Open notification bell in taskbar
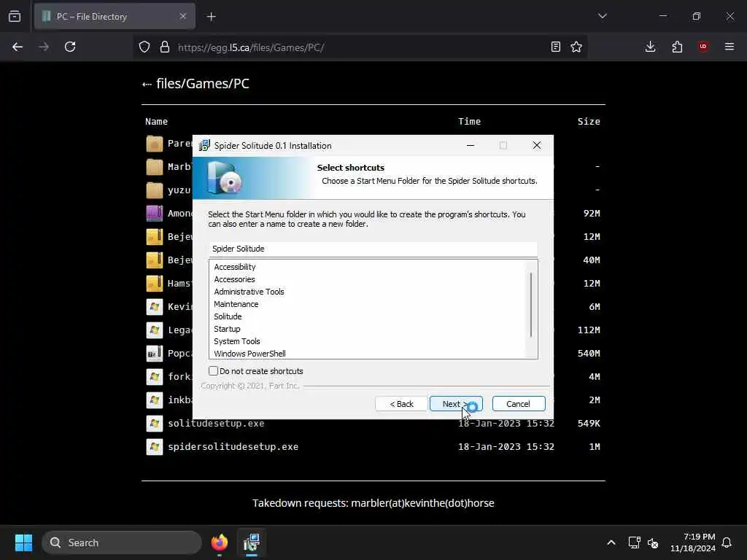Viewport: 747px width, 560px height. point(727,542)
